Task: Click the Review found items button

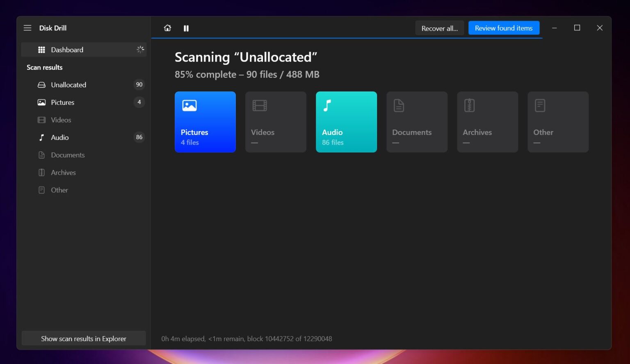Action: 504,28
